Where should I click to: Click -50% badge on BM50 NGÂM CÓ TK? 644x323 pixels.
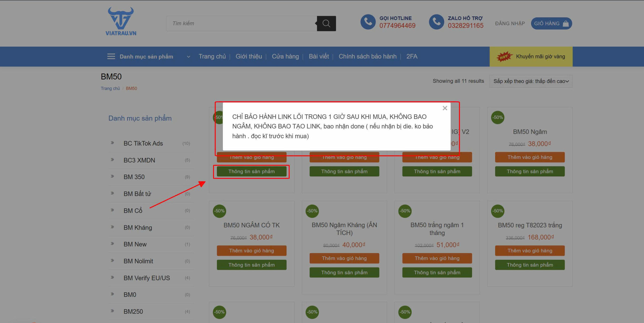(219, 211)
